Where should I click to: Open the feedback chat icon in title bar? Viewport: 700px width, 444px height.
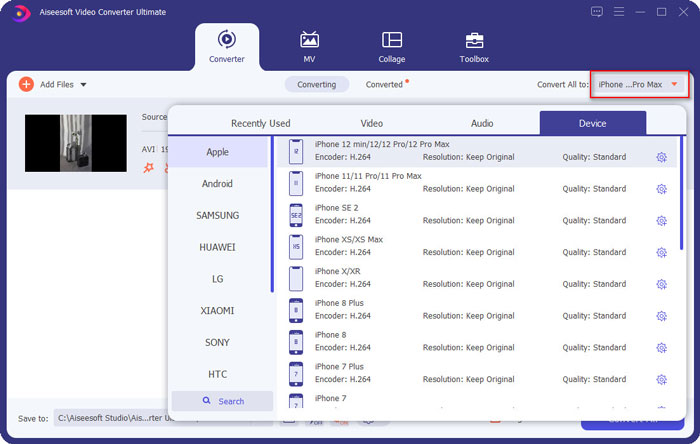[x=596, y=12]
